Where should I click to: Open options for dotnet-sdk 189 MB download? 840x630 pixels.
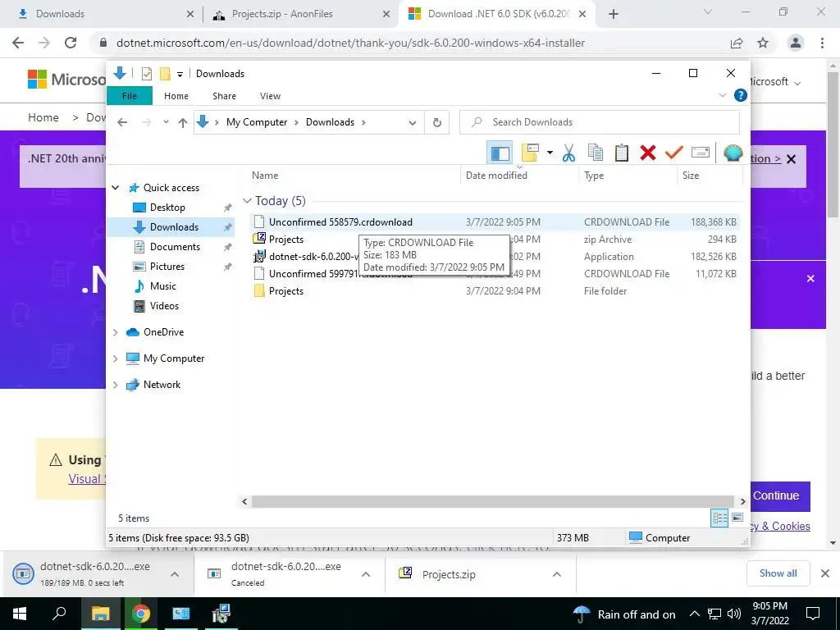[175, 574]
